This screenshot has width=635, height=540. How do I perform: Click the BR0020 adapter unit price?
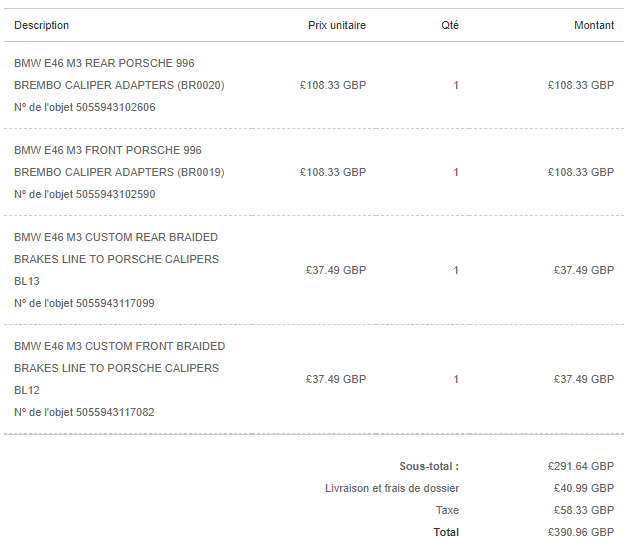tap(333, 85)
